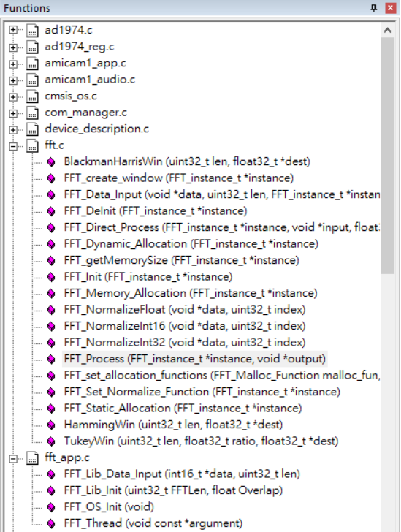Screen dimensions: 401x532
Task: Close the Functions panel
Action: click(x=391, y=8)
